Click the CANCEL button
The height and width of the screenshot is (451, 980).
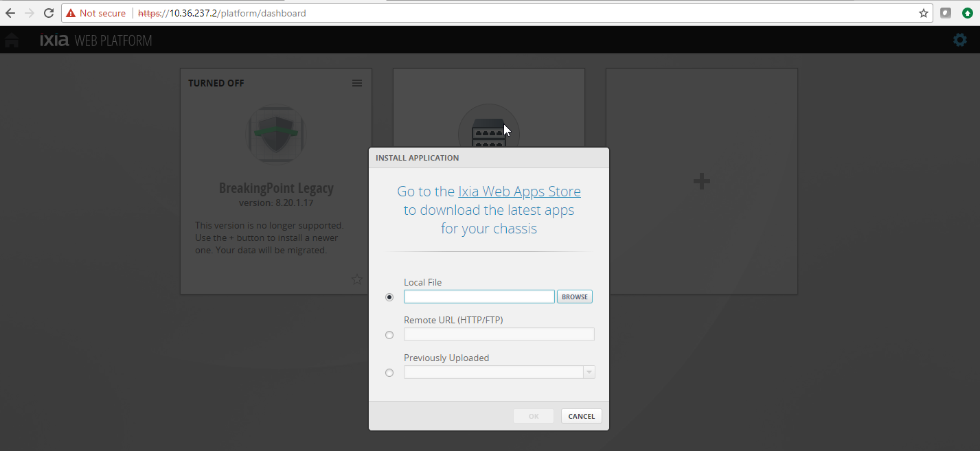coord(581,416)
